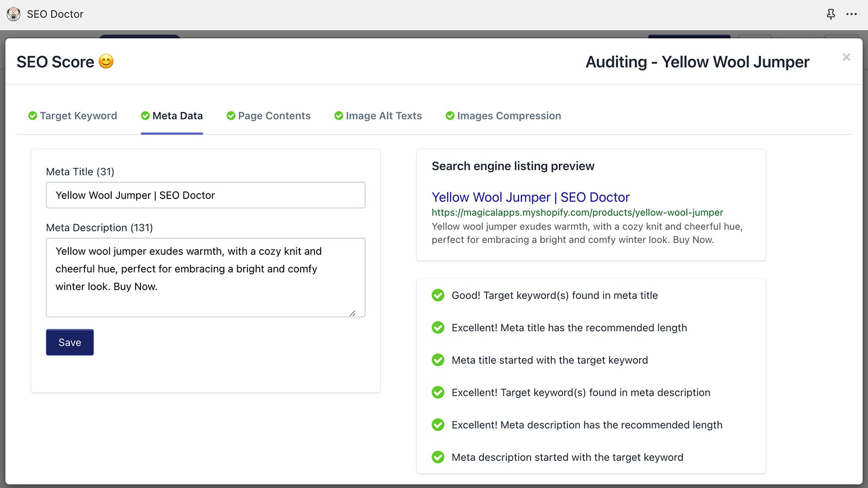Click the Save button
The image size is (868, 488).
click(x=69, y=342)
